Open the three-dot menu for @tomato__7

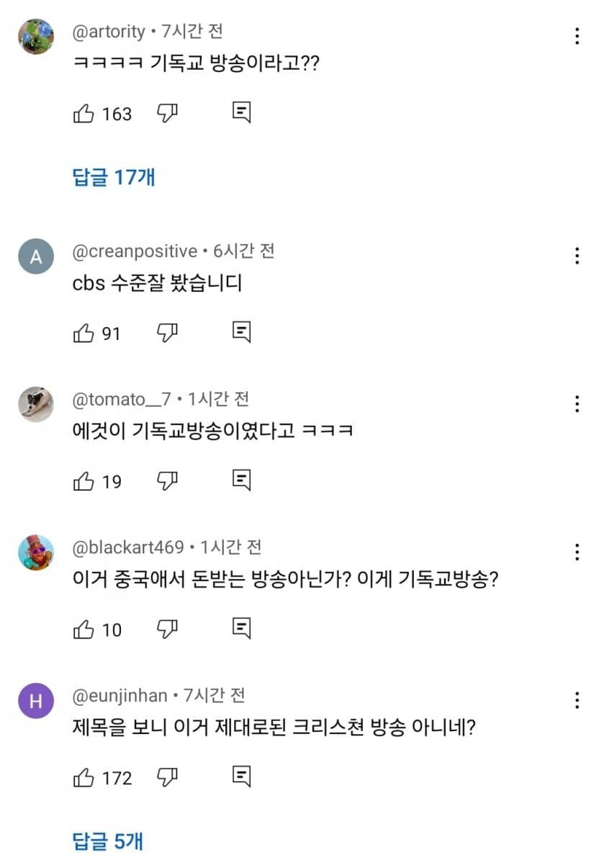coord(577,403)
